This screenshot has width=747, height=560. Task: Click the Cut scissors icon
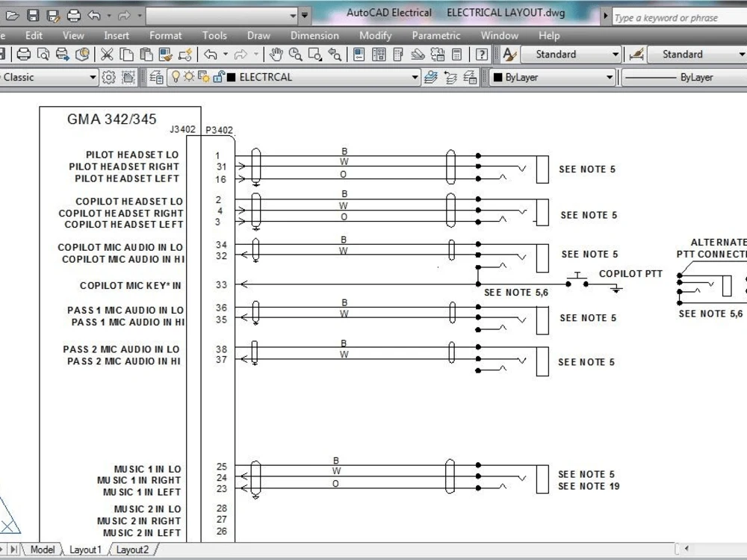[107, 54]
